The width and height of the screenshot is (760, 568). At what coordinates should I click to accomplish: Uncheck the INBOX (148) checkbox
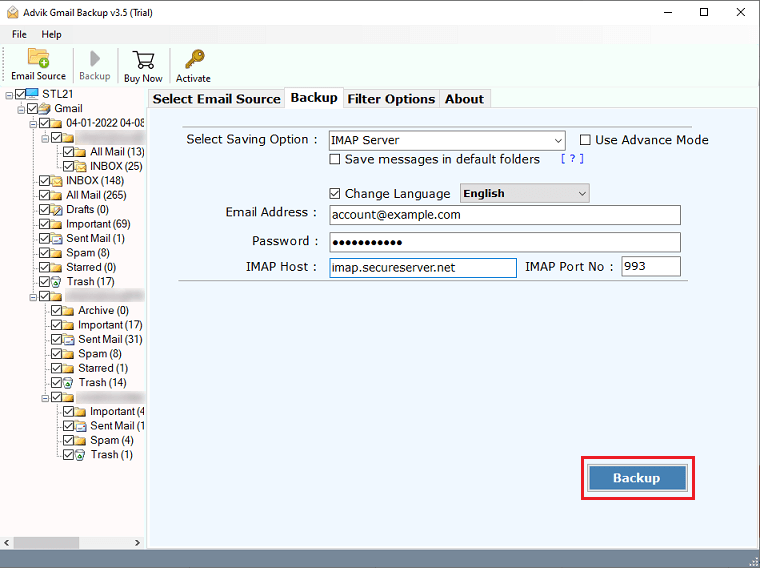pyautogui.click(x=45, y=181)
